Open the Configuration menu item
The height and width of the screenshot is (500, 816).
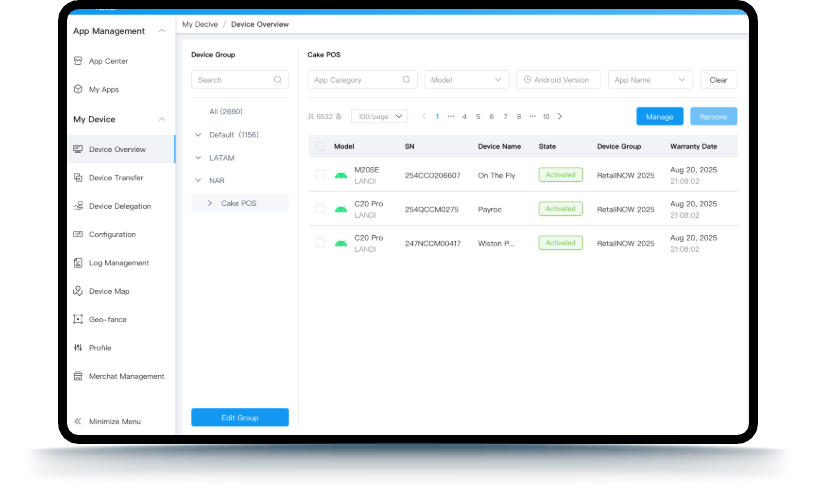(112, 235)
